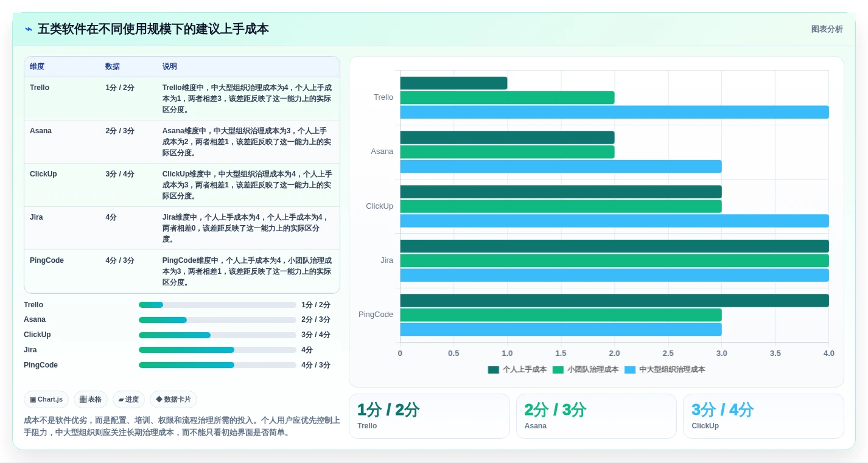The height and width of the screenshot is (463, 868).
Task: Select the 表格 tag chip
Action: coord(91,400)
